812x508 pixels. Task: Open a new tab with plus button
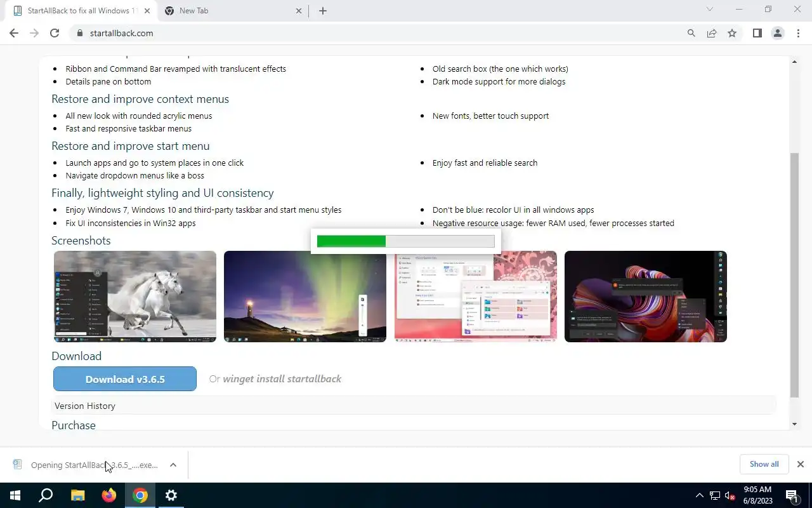[322, 11]
